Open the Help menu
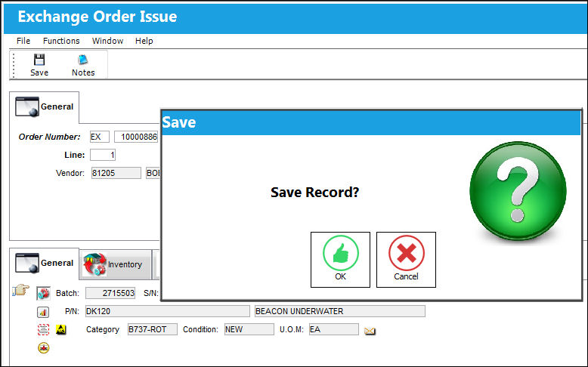The image size is (588, 367). point(144,41)
